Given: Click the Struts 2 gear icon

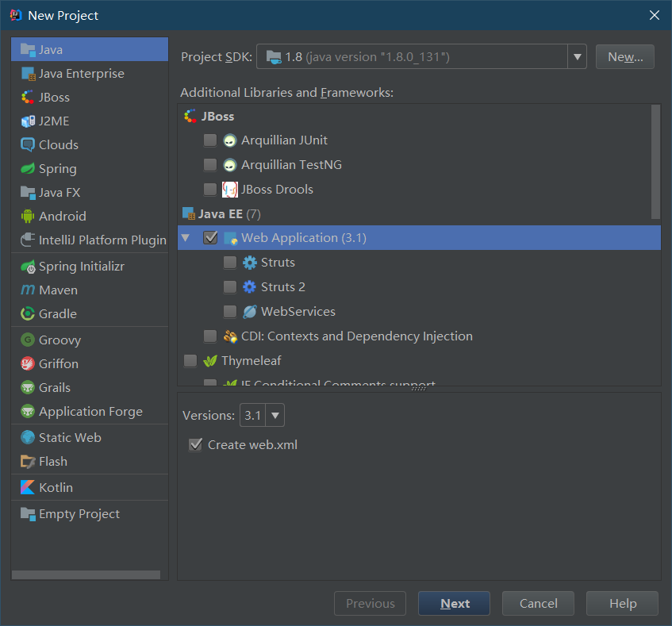Looking at the screenshot, I should pyautogui.click(x=249, y=287).
